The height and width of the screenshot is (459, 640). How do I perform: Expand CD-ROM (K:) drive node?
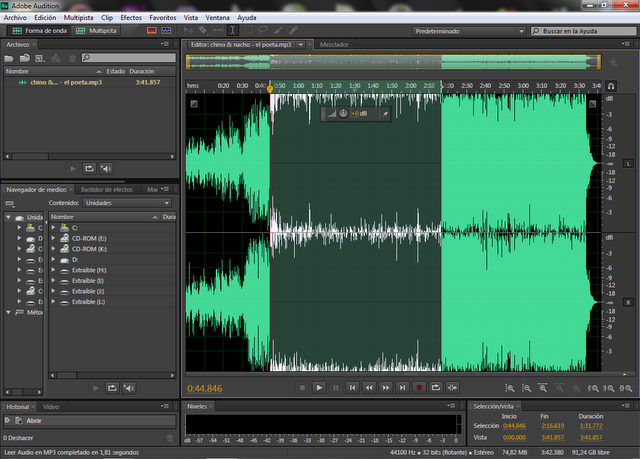click(53, 248)
